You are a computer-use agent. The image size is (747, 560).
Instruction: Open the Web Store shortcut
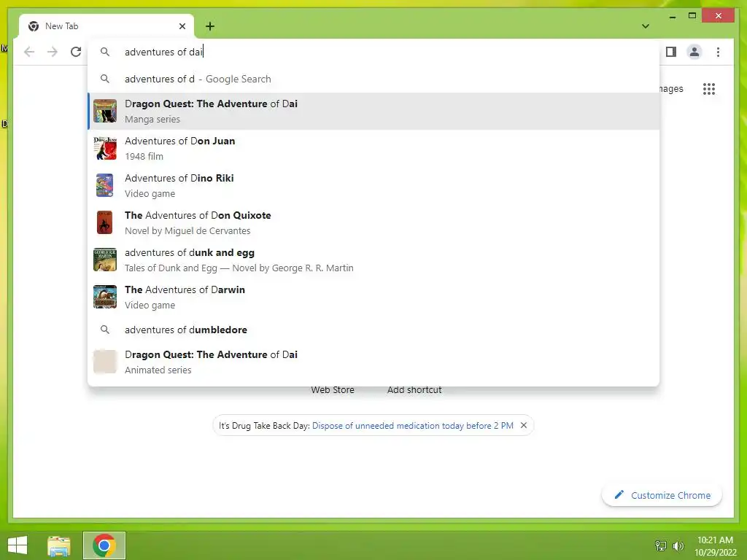pyautogui.click(x=333, y=389)
